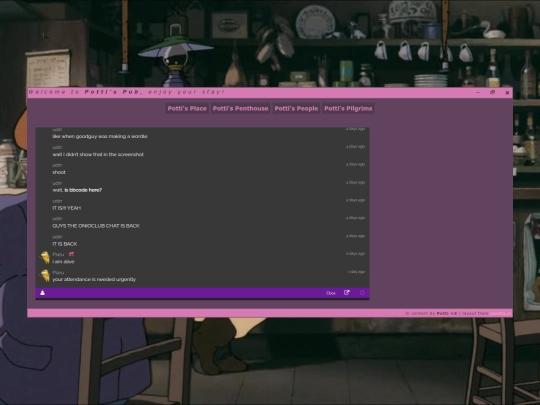The width and height of the screenshot is (540, 405).
Task: Click the 'Potti's Pub' title text in header
Action: (x=112, y=92)
